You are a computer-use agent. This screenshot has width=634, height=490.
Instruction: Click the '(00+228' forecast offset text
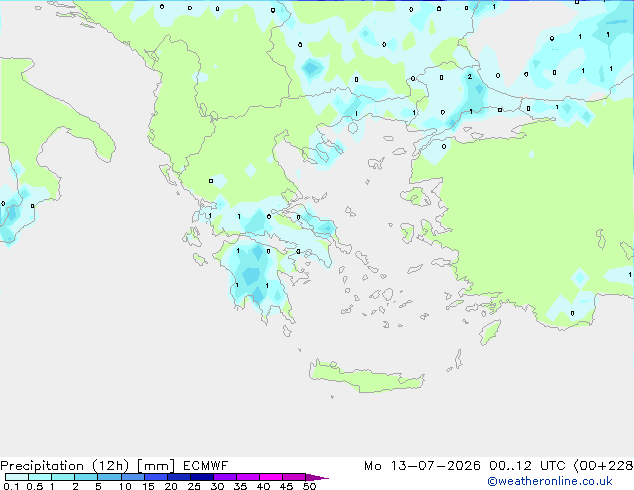pos(603,466)
